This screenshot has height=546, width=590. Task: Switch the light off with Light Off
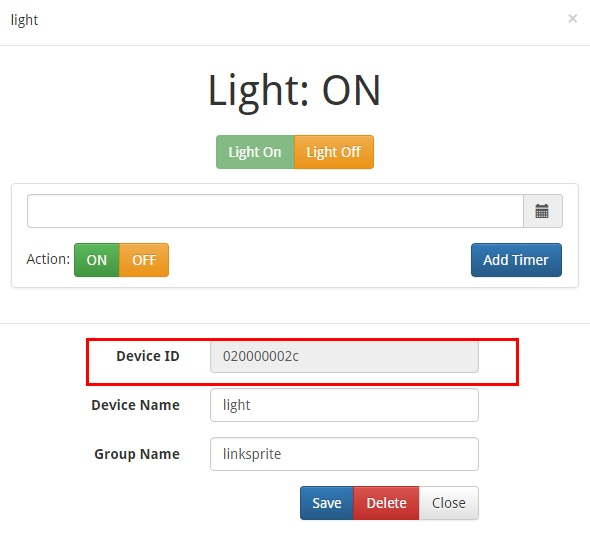click(x=334, y=152)
